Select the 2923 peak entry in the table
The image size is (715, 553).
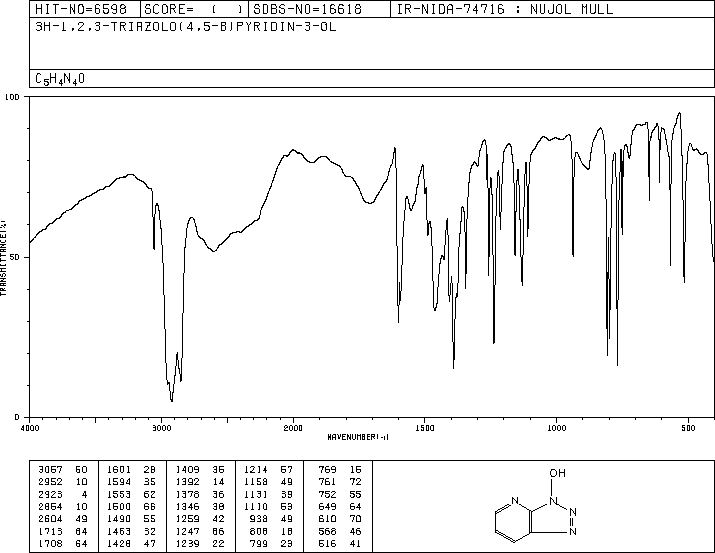(x=63, y=494)
